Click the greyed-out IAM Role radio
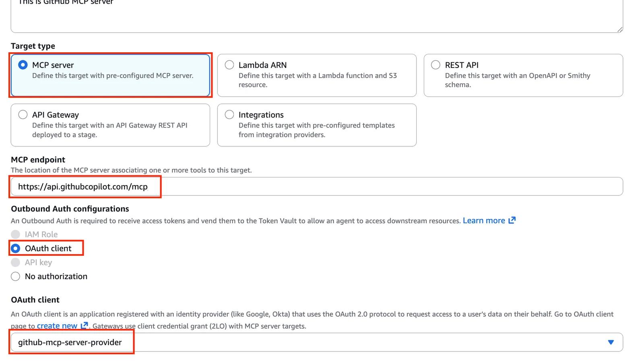This screenshot has height=362, width=644. (15, 234)
